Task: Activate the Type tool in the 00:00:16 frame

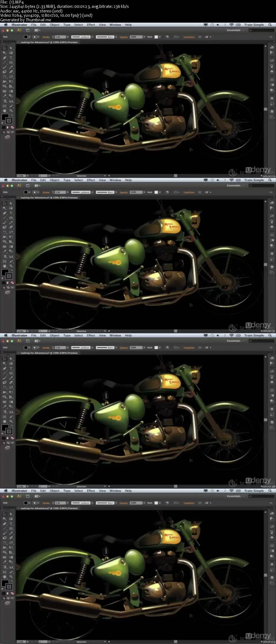Action: (x=11, y=58)
